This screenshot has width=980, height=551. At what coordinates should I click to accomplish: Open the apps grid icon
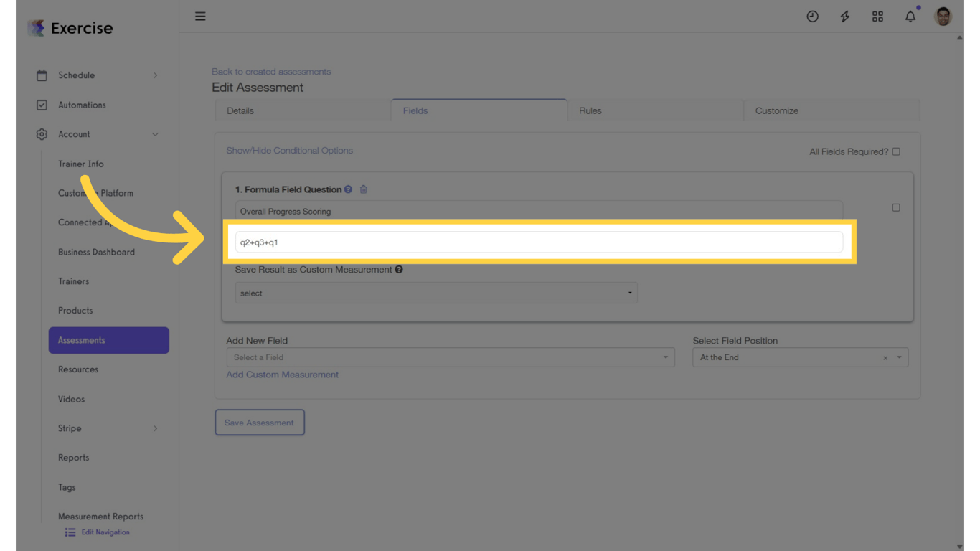click(877, 17)
